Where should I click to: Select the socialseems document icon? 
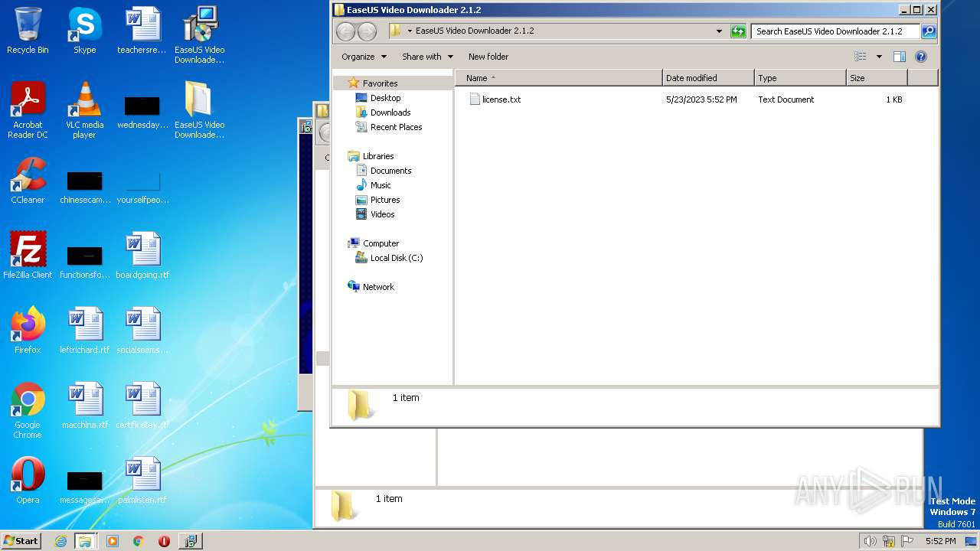[x=142, y=331]
